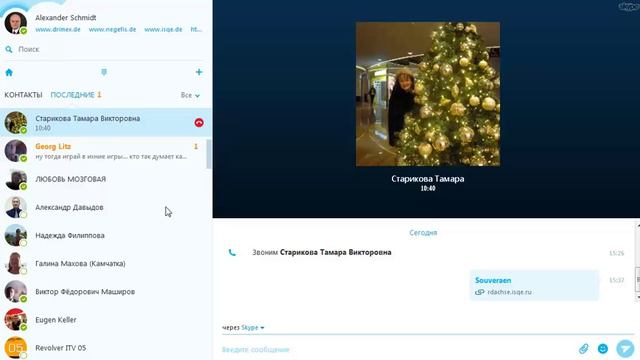Screen dimensions: 640x360
Task: Select contact Revolver ITV 05
Action: click(x=106, y=348)
